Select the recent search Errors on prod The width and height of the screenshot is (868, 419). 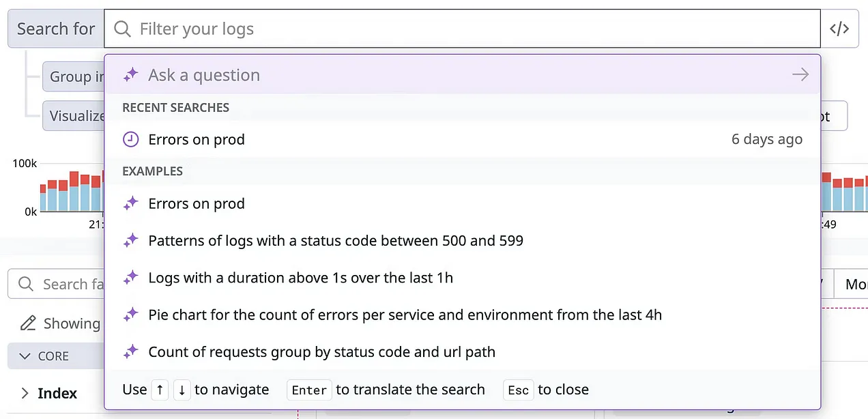[x=197, y=139]
